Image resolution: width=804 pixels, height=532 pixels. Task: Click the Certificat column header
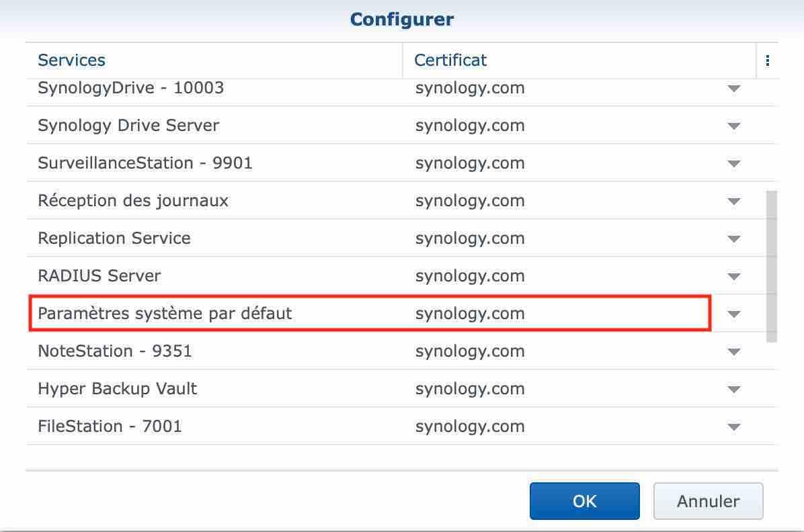pyautogui.click(x=450, y=60)
